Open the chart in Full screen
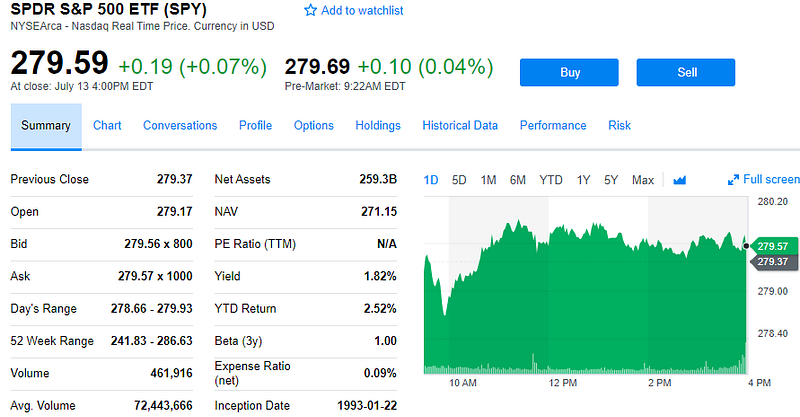The height and width of the screenshot is (417, 800). tap(764, 180)
